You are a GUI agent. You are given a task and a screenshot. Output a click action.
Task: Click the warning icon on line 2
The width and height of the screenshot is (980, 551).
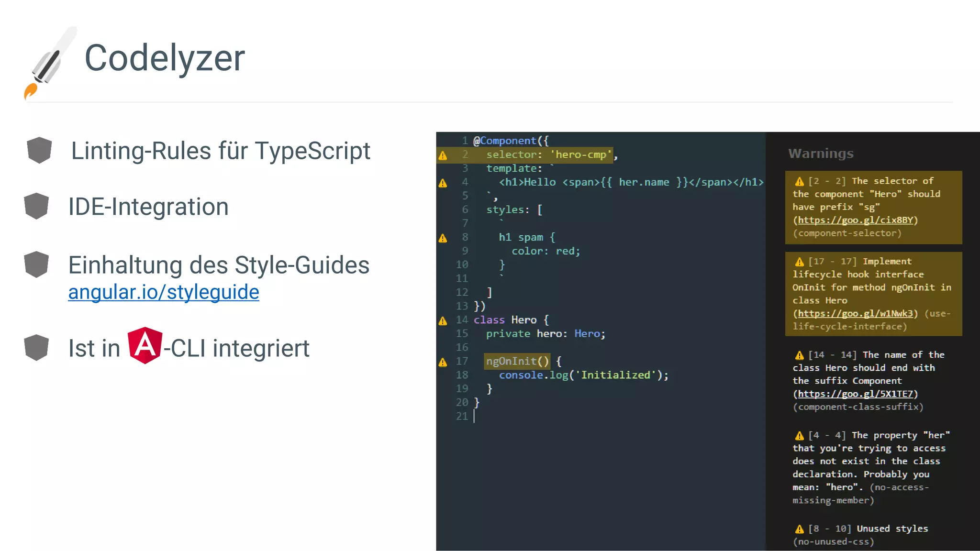click(x=443, y=155)
